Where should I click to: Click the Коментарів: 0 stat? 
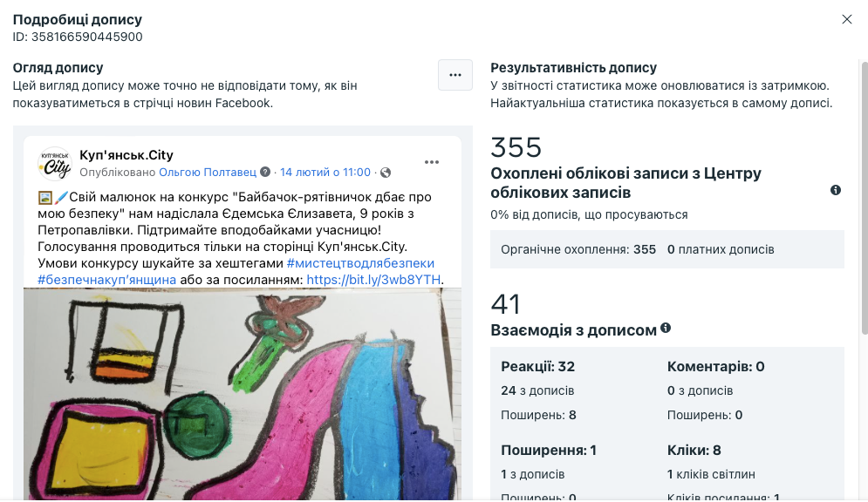[715, 367]
